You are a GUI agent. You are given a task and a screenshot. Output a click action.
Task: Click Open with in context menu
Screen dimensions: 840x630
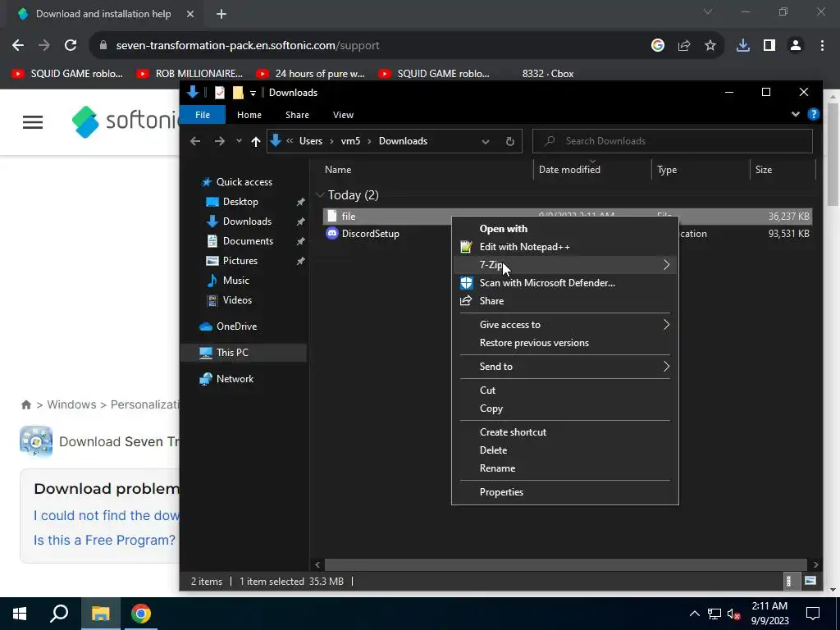565,229
